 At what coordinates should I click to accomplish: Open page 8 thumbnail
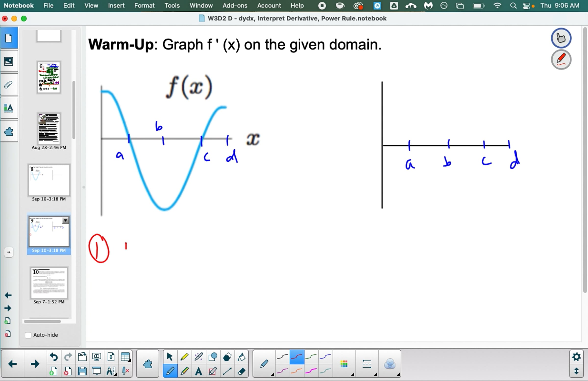(x=49, y=180)
